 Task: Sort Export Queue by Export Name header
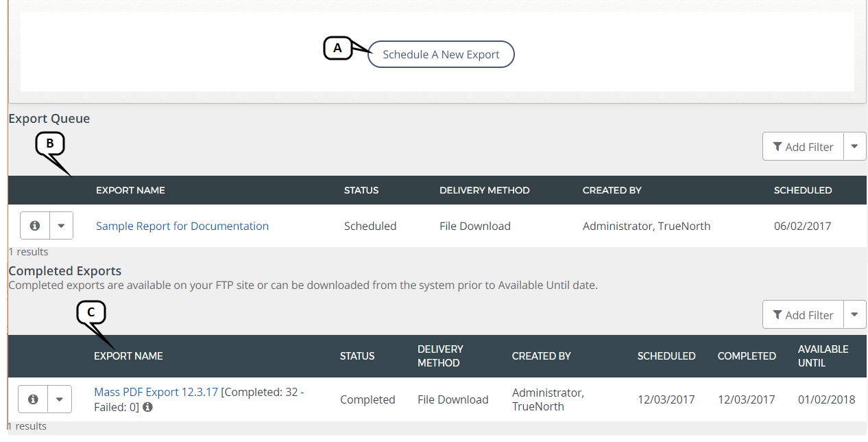point(130,190)
